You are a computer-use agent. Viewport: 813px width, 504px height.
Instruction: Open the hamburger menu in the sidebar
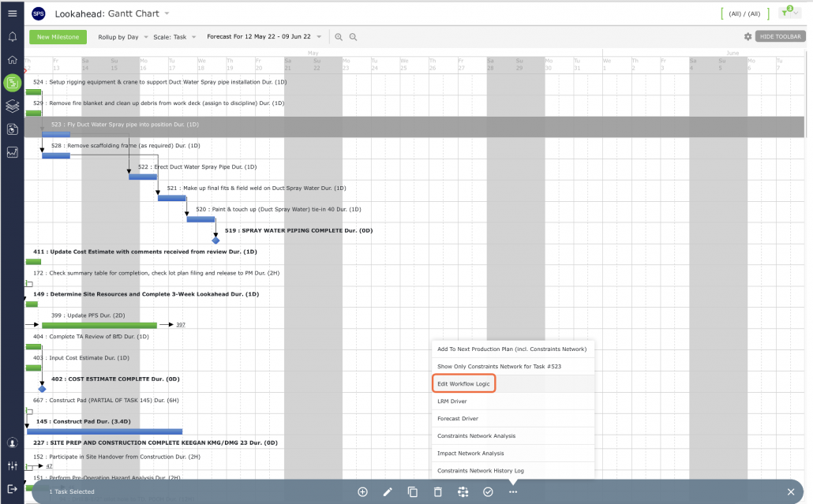[x=13, y=13]
